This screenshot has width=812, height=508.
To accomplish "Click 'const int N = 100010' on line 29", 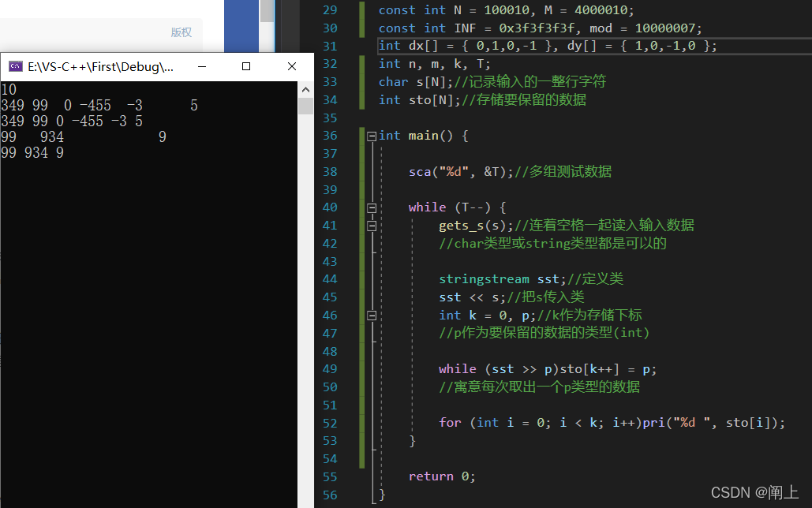I will 455,10.
